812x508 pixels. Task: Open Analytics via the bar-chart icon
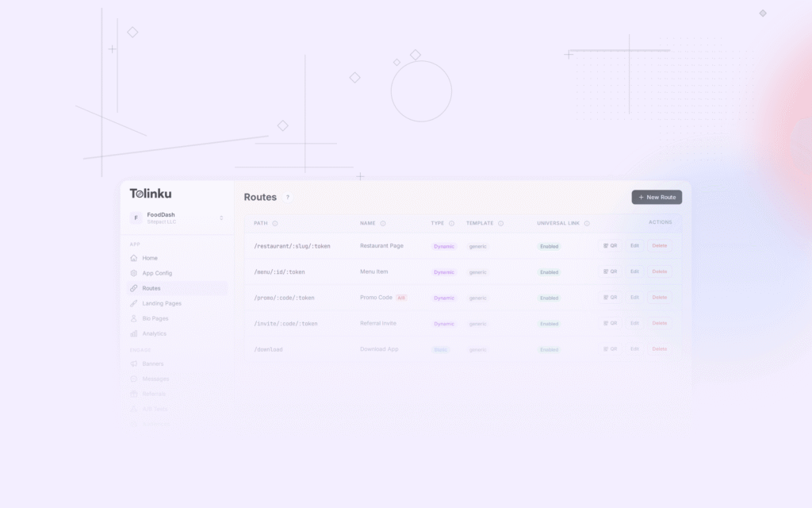(134, 333)
